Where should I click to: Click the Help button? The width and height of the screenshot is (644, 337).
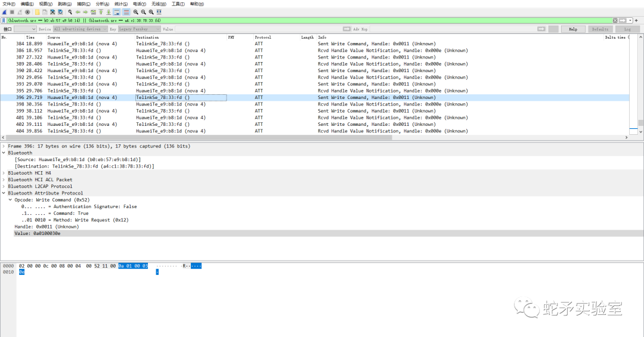573,29
